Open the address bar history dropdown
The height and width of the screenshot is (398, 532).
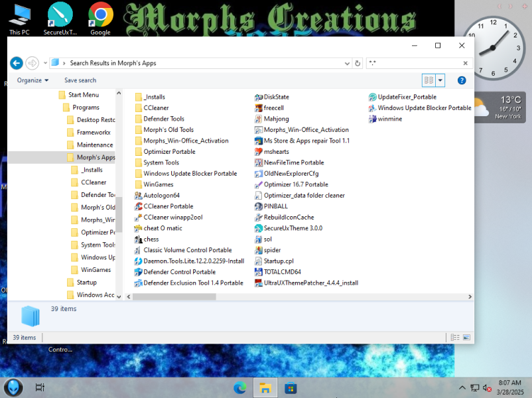pos(347,64)
